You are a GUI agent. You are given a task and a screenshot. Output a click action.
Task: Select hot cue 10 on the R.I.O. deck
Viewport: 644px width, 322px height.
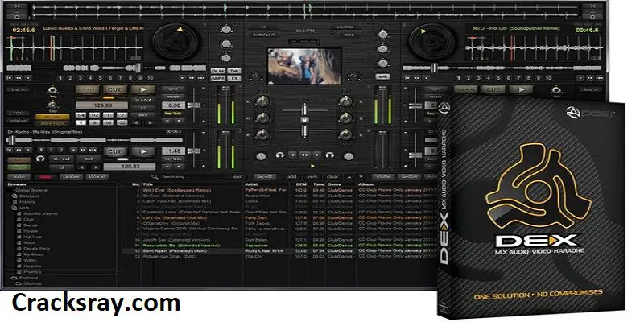click(x=548, y=77)
